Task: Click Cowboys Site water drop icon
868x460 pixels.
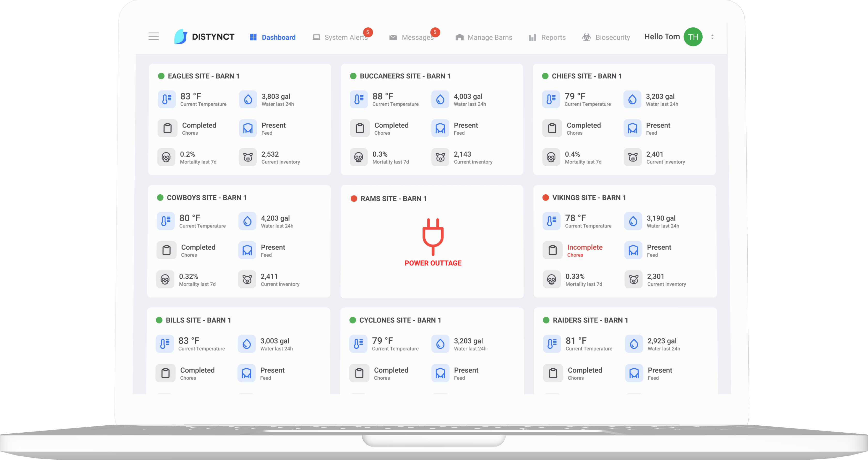Action: [247, 221]
